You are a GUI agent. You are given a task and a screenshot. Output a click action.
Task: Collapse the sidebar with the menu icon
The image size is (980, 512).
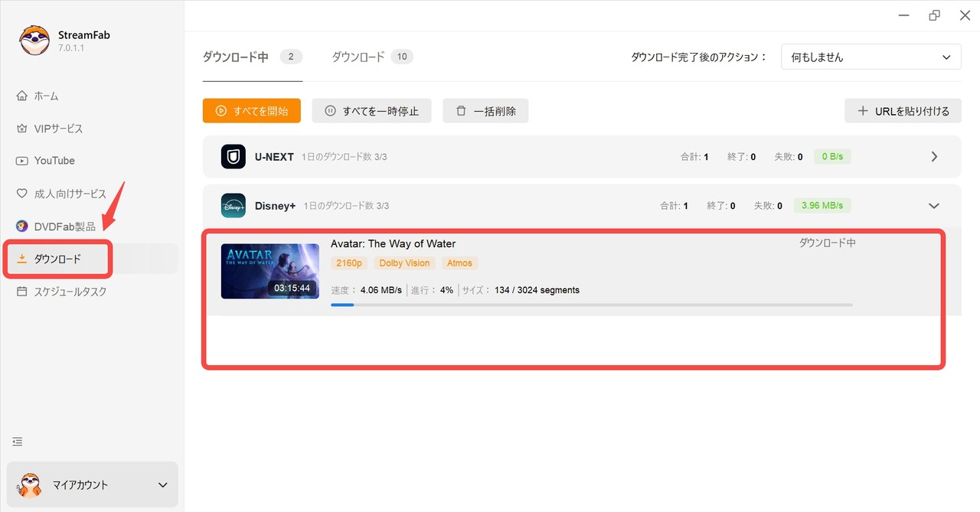pos(18,442)
